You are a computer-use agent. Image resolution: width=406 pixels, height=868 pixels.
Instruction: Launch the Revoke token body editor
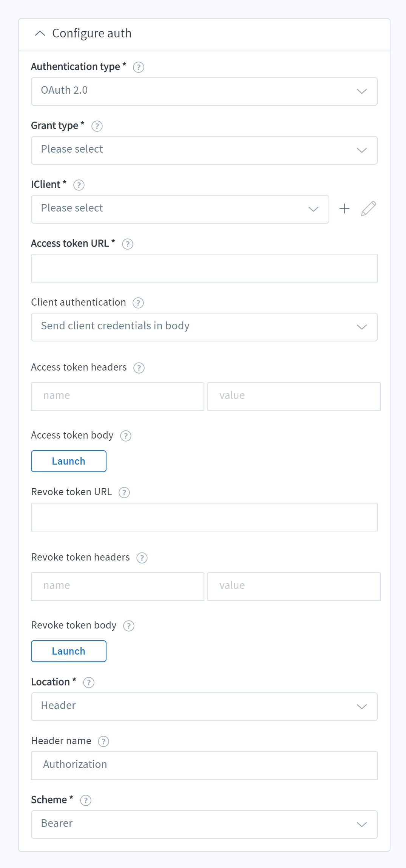point(69,651)
